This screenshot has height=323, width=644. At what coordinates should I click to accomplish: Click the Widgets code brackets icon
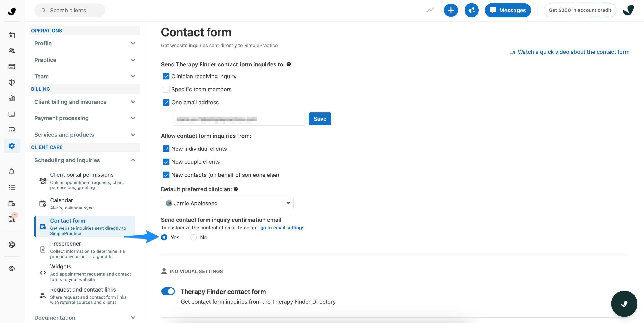click(43, 272)
